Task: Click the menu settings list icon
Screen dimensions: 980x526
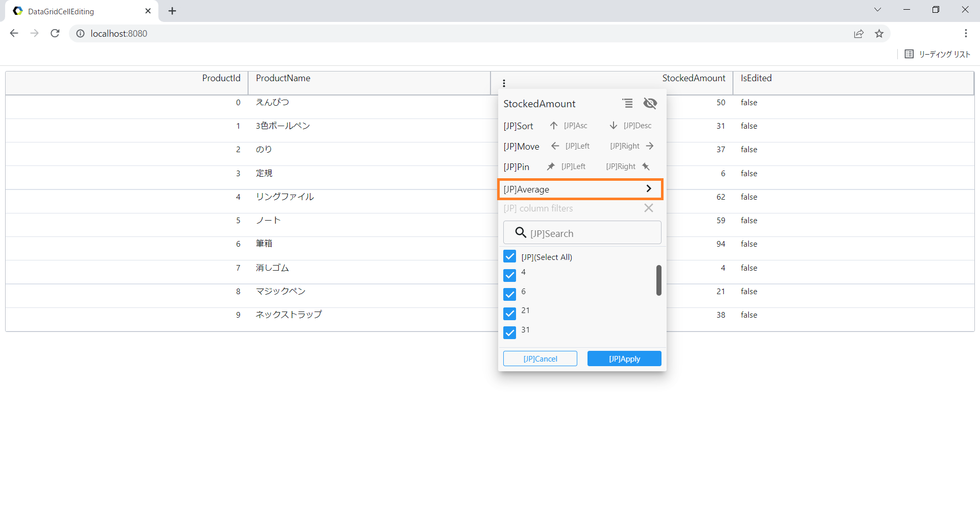Action: pyautogui.click(x=628, y=103)
